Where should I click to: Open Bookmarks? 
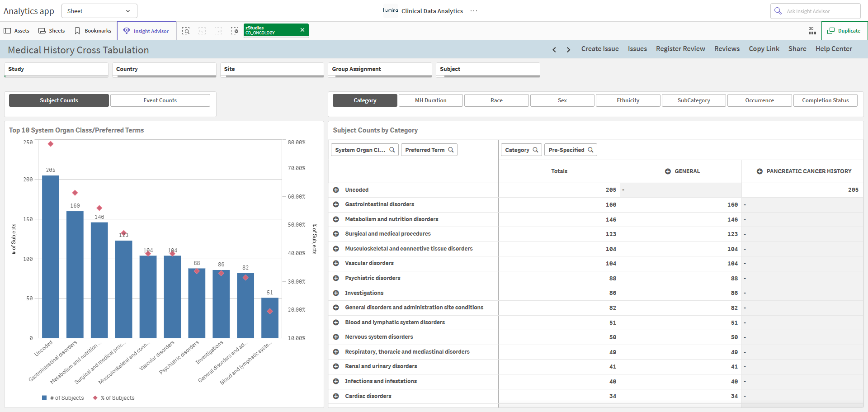(93, 31)
